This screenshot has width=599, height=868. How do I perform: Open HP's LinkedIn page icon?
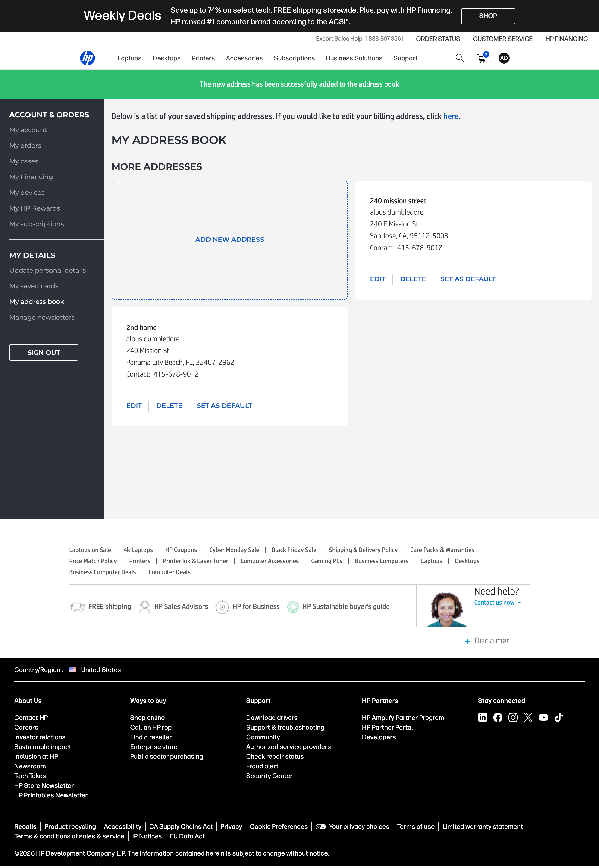482,717
